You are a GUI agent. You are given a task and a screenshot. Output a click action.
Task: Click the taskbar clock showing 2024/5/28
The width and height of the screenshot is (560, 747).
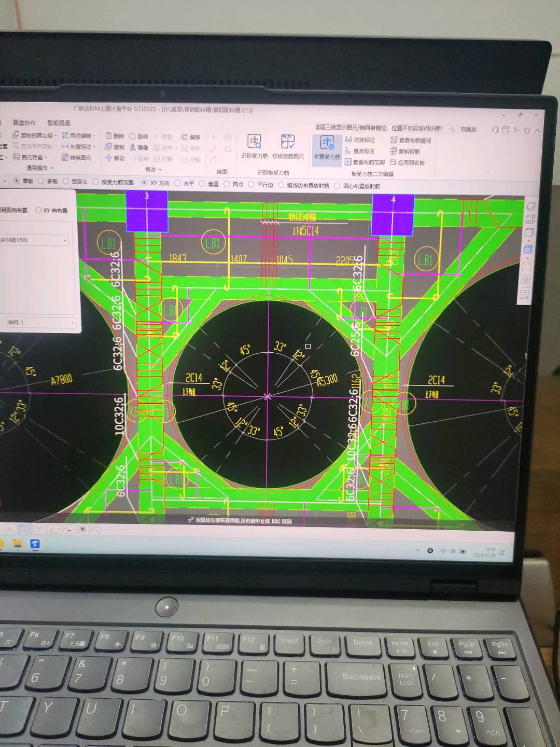coord(484,552)
